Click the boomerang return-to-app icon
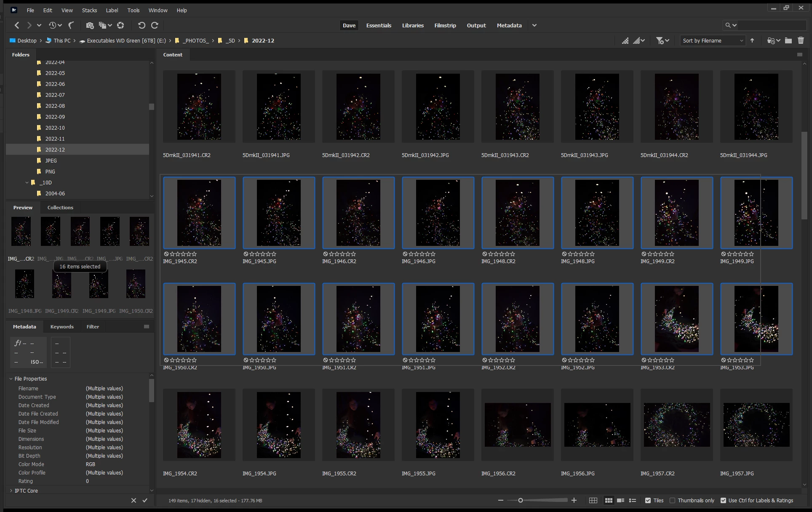 click(71, 25)
